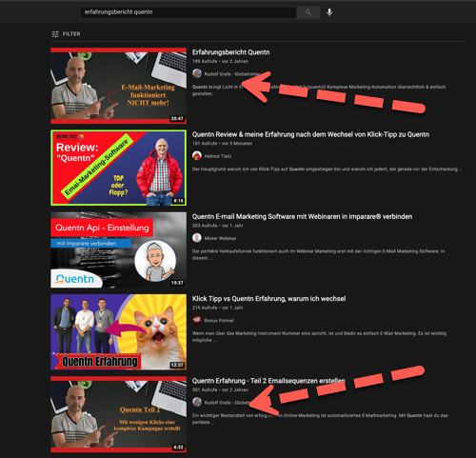Open thumbnail 'Review: Quentn' TOP oder Flopp
Image resolution: width=476 pixels, height=458 pixels.
(x=118, y=168)
